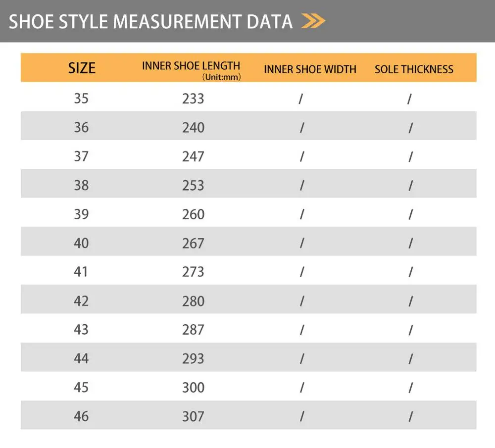This screenshot has width=495, height=448.
Task: Select size value "41"
Action: pos(81,272)
